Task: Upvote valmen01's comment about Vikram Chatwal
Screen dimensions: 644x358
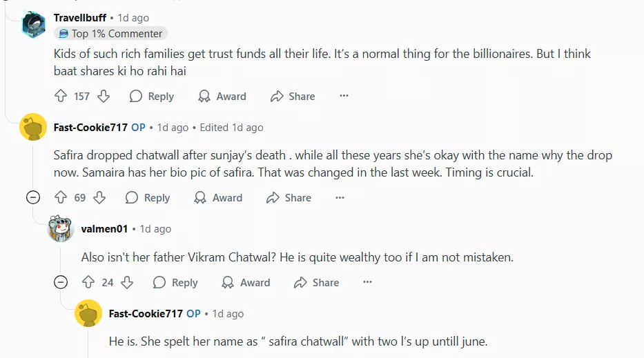Action: pyautogui.click(x=88, y=283)
